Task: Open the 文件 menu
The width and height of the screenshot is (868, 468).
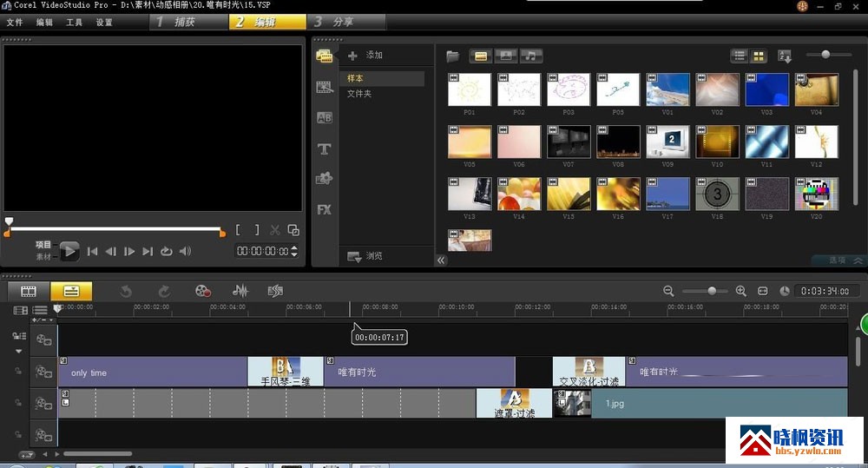Action: (15, 22)
